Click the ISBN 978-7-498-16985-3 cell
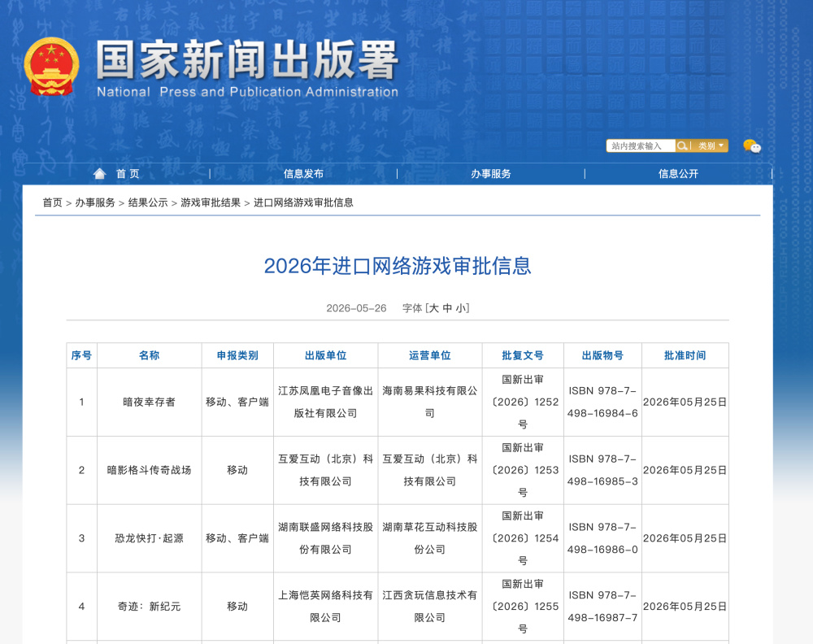 point(602,470)
